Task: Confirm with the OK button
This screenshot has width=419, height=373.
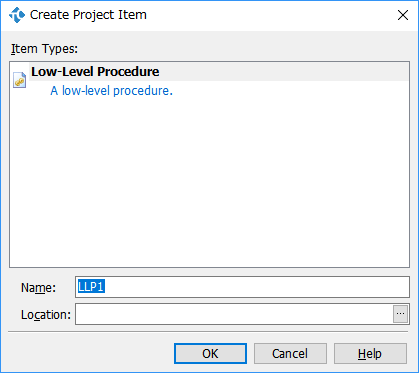Action: pos(210,353)
